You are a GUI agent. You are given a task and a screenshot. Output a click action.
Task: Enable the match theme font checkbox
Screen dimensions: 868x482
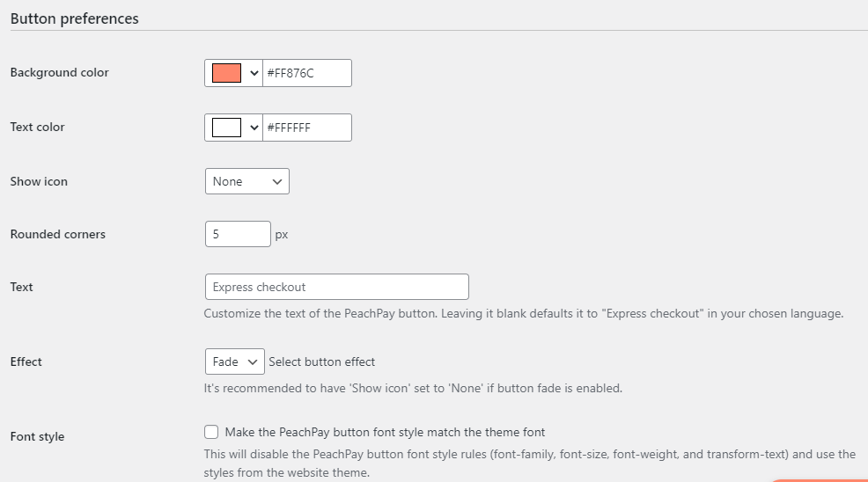(x=211, y=432)
